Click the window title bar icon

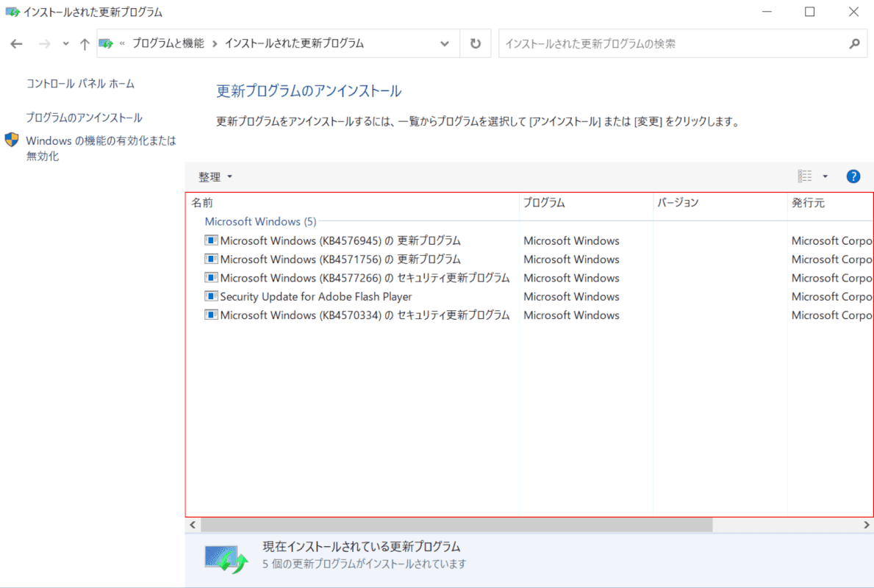(12, 12)
